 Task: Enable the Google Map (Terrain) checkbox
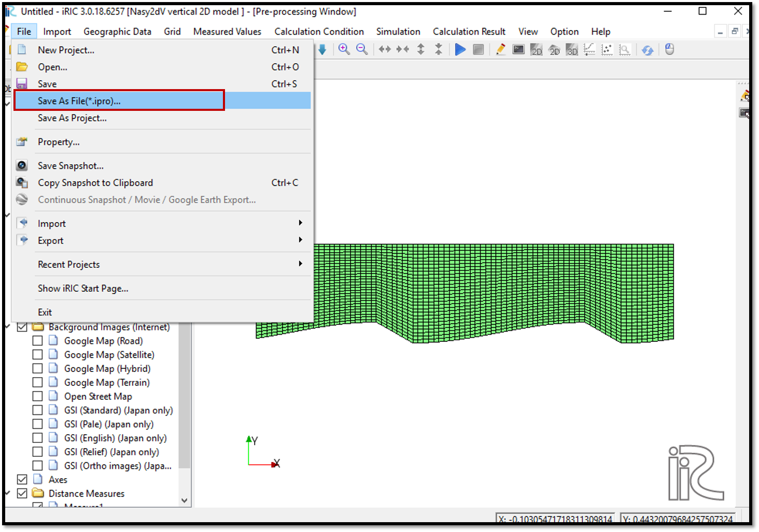(37, 383)
